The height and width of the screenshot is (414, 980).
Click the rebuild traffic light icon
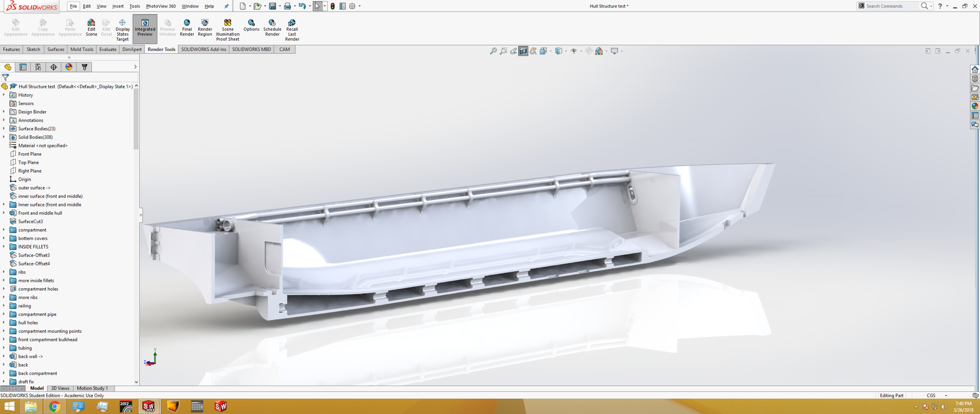[x=332, y=6]
